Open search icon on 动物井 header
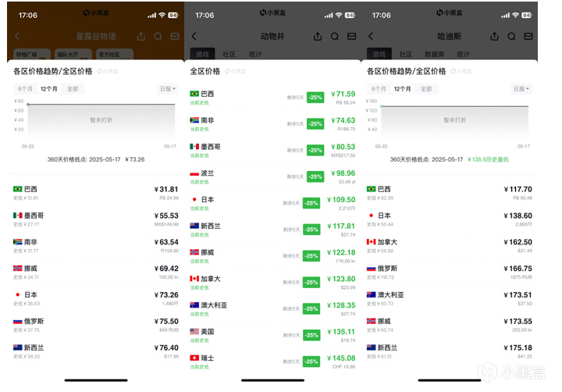562x392 pixels. 334,36
